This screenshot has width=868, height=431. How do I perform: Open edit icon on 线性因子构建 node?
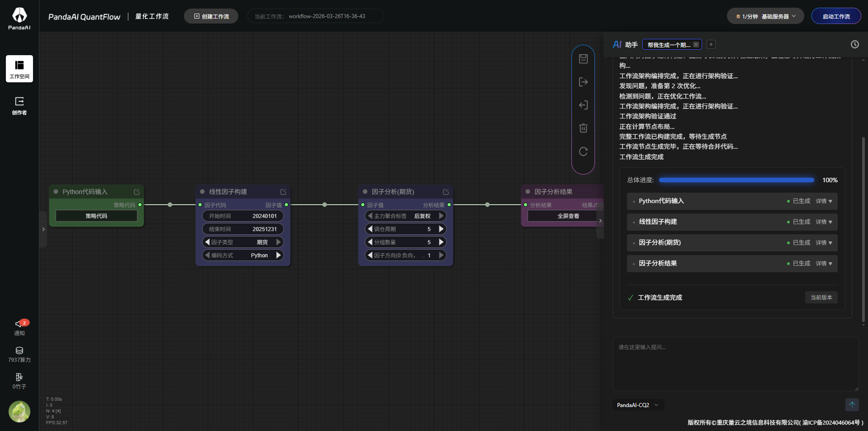(283, 192)
